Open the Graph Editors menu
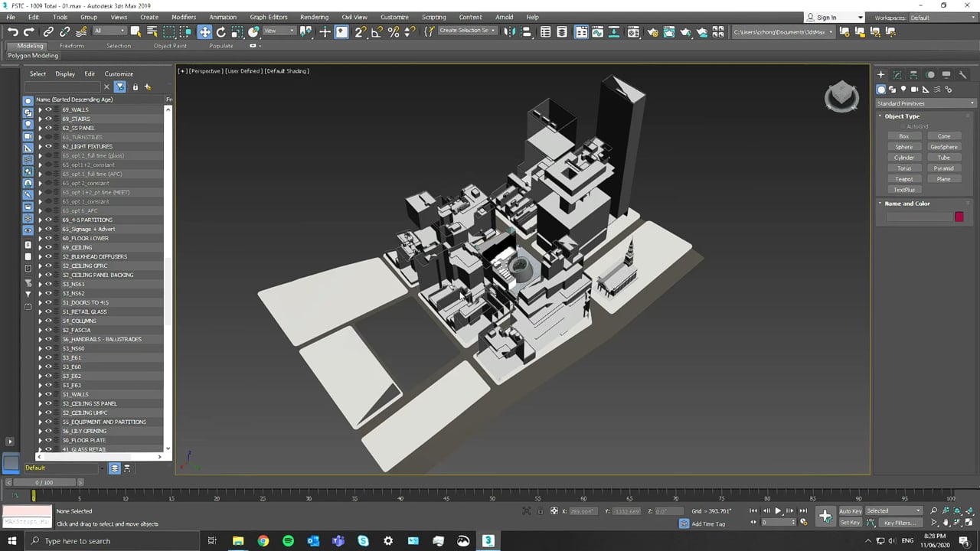 [268, 17]
